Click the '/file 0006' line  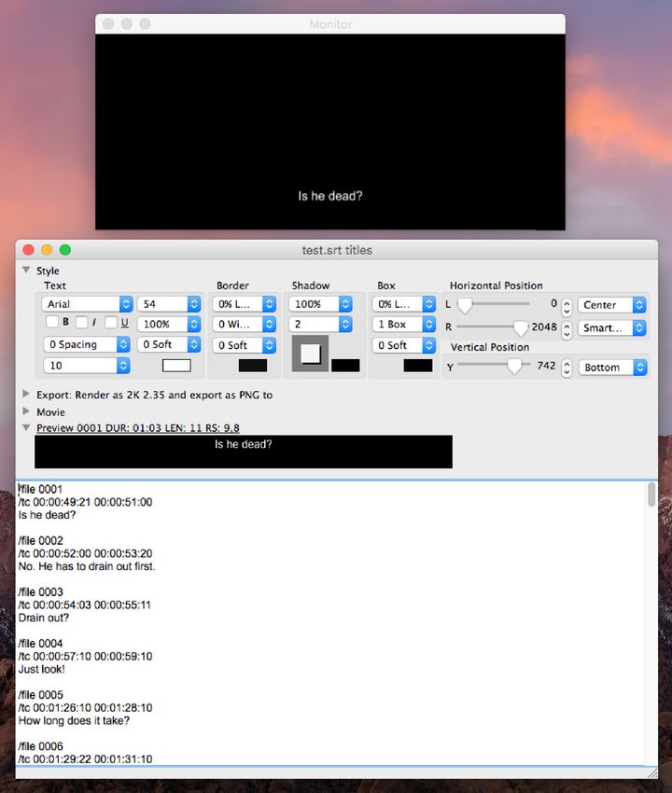[40, 746]
